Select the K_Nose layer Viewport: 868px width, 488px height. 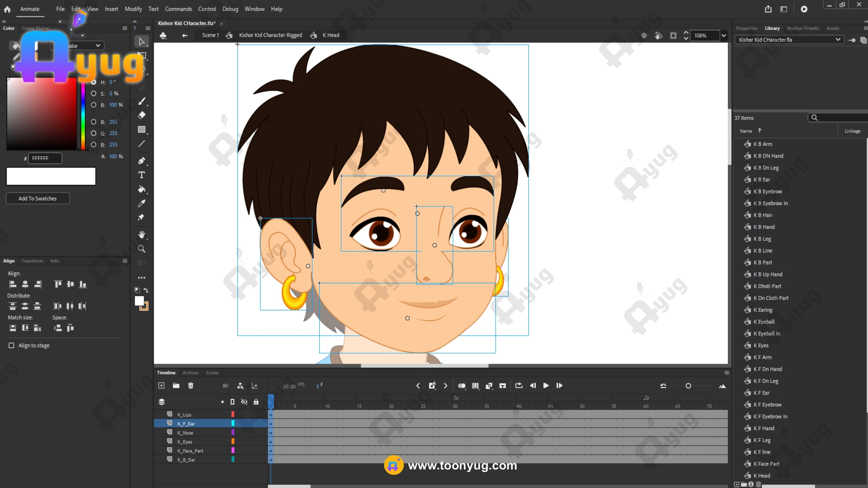point(185,432)
